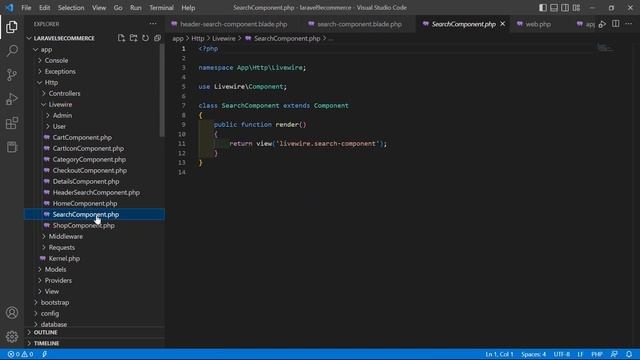Collapse the LARAVEL8ECOMMERCE root folder
This screenshot has height=360, width=640.
click(x=64, y=38)
